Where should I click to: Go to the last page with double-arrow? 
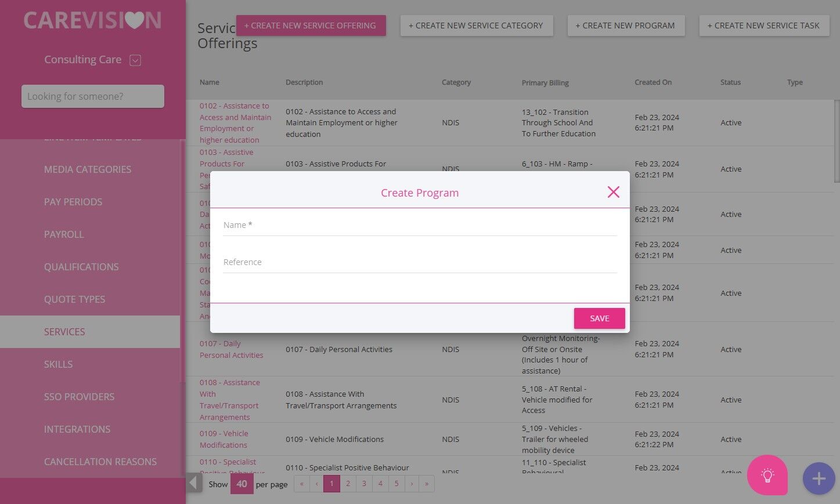(427, 484)
